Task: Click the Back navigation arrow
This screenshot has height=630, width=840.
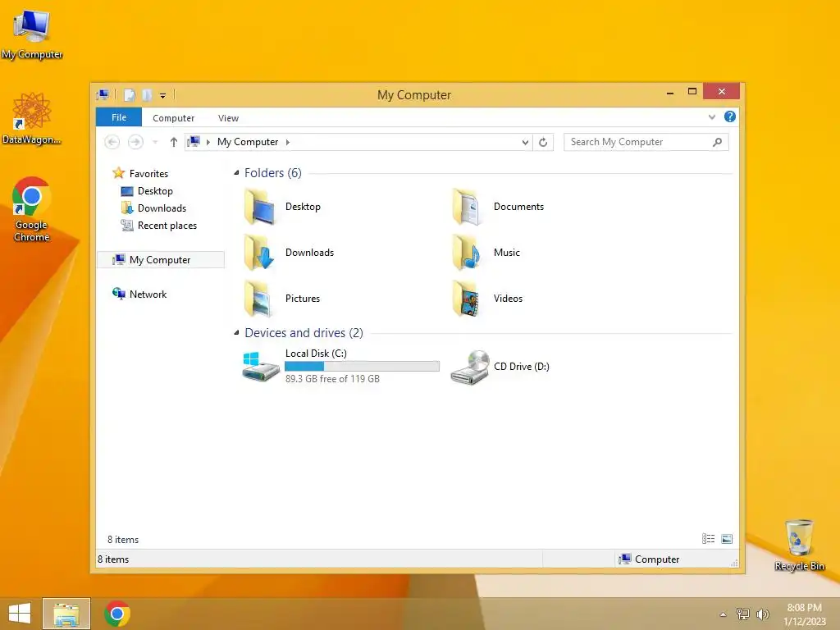Action: [x=112, y=142]
